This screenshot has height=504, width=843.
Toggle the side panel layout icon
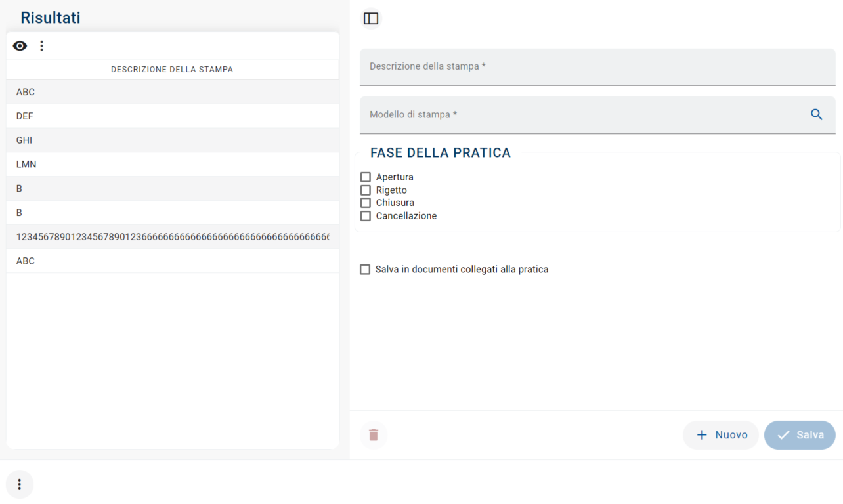click(x=371, y=18)
